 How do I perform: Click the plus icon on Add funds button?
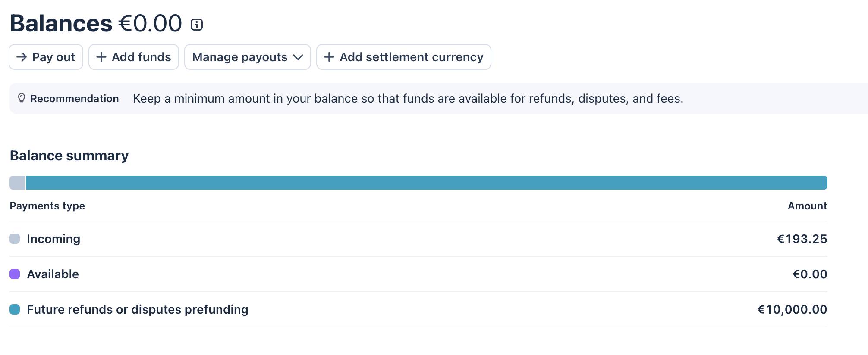(x=102, y=57)
